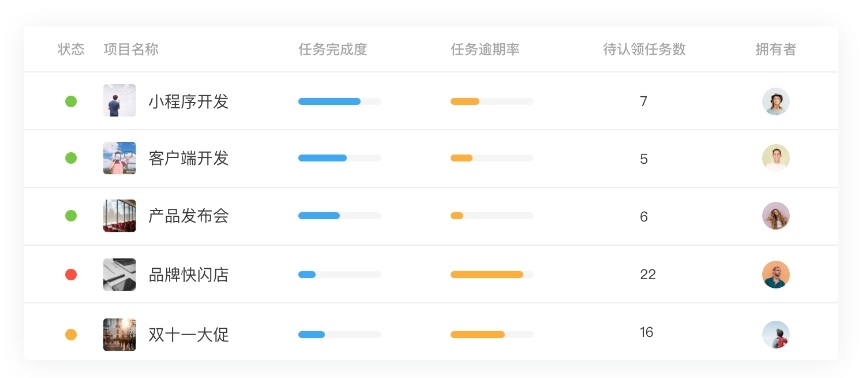Select the 产品发布会 project thumbnail
This screenshot has height=378, width=866.
pos(119,216)
